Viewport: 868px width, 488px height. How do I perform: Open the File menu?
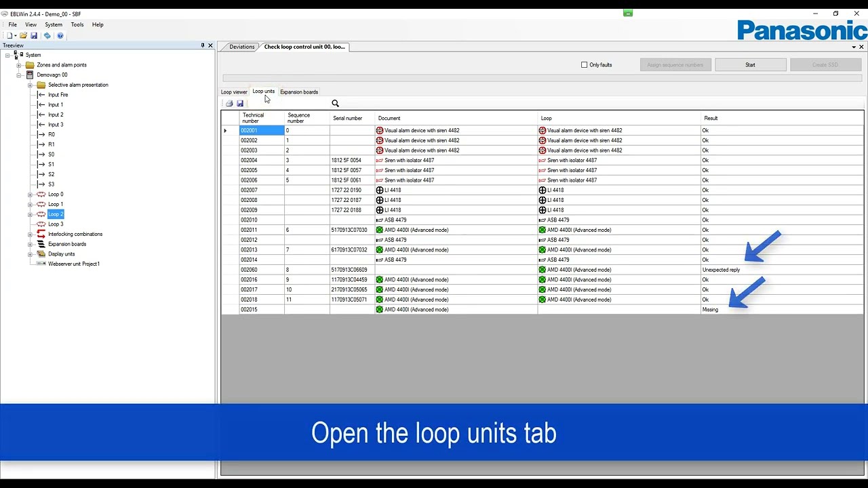[x=13, y=24]
